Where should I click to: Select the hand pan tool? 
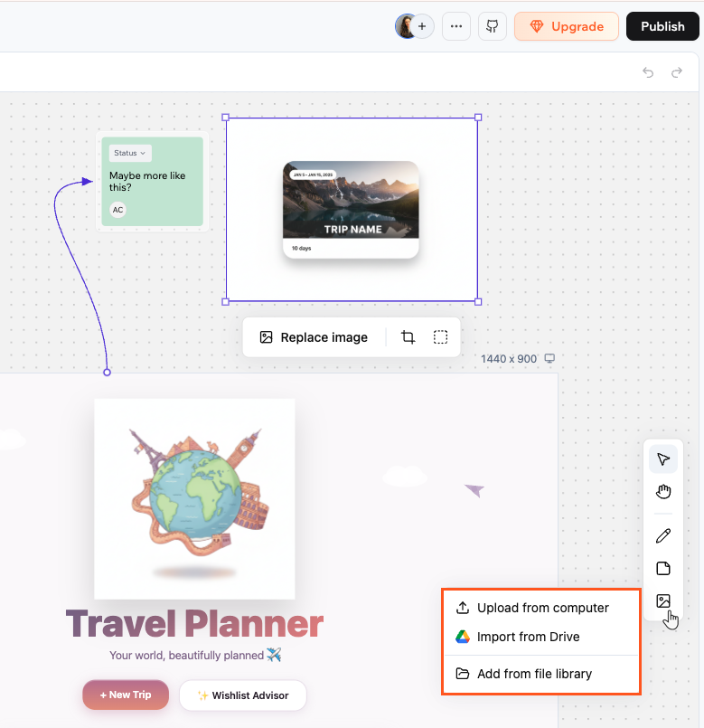tap(663, 491)
